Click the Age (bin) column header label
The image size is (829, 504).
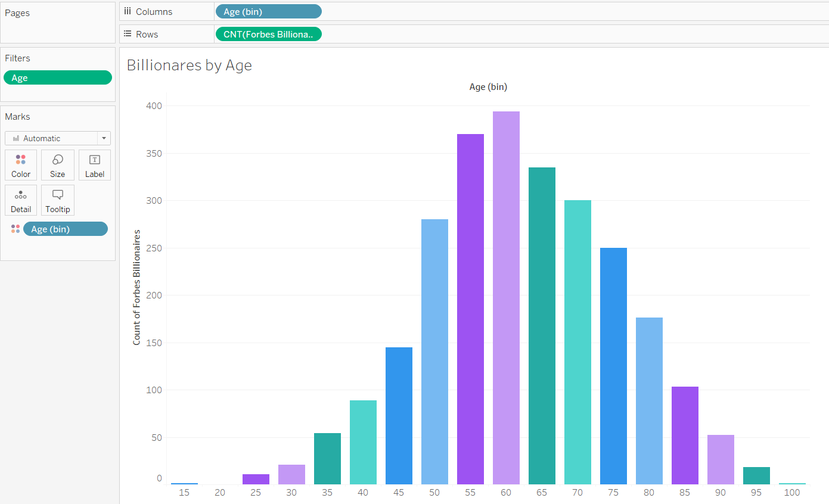(488, 87)
